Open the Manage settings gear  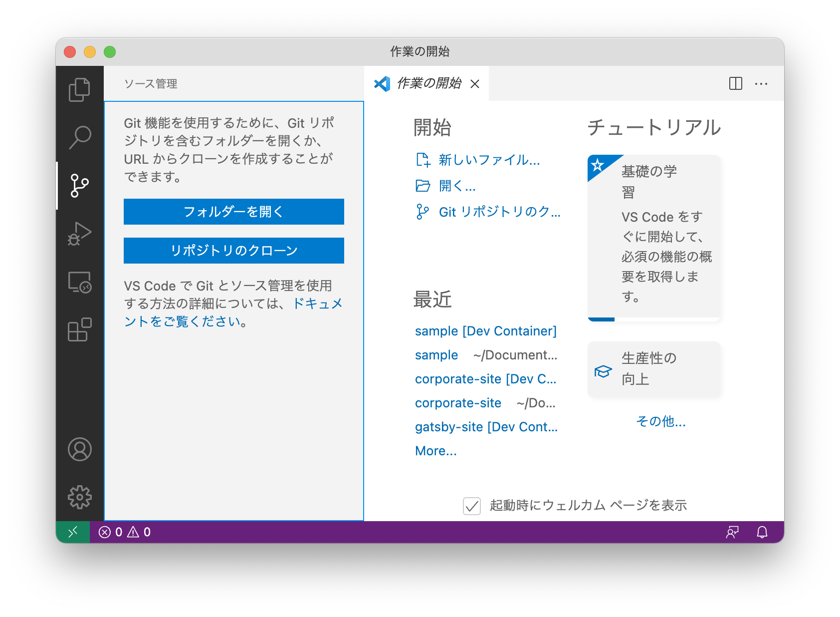pos(80,497)
